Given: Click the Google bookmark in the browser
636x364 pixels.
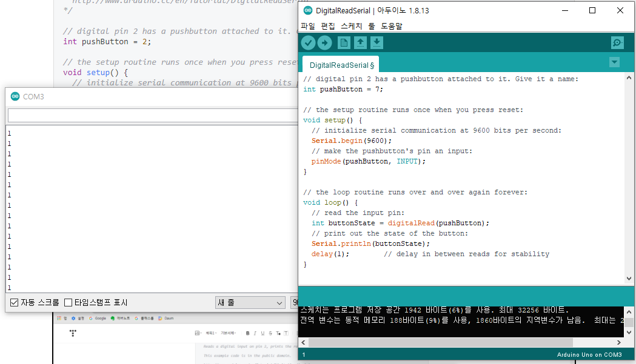Looking at the screenshot, I should [98, 318].
